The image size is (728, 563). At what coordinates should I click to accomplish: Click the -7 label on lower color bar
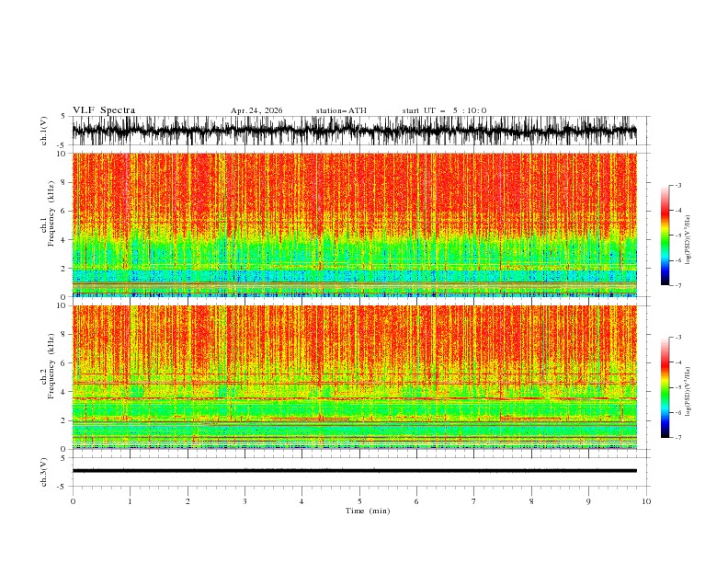pos(677,437)
